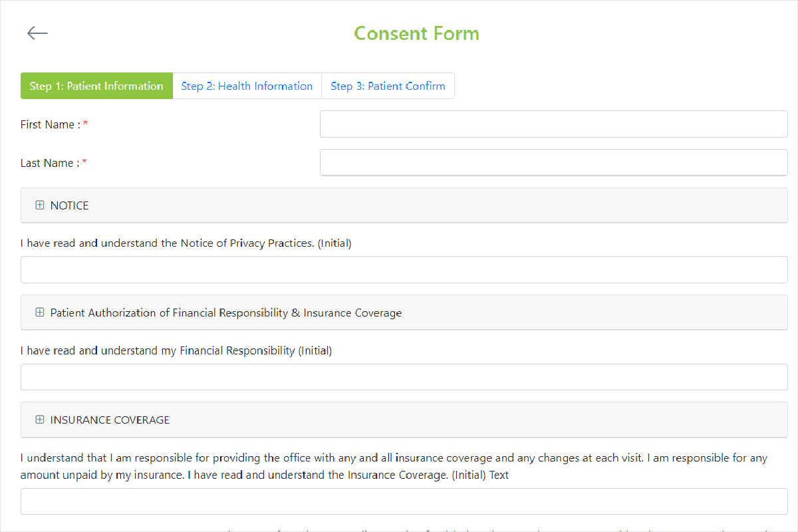Click the Financial Responsibility initial field
This screenshot has width=798, height=532.
[404, 377]
